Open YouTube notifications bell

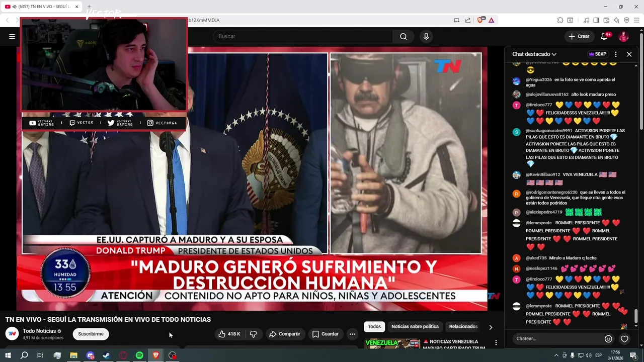tap(605, 36)
